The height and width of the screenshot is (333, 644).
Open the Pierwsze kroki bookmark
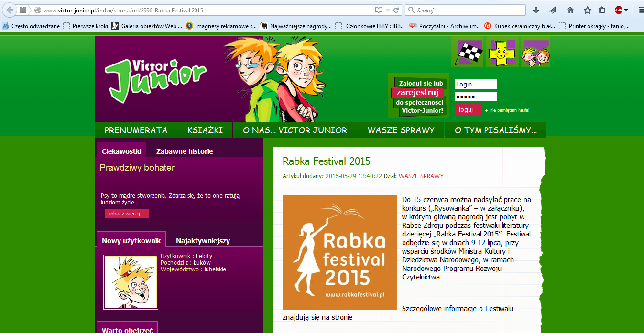click(x=86, y=26)
